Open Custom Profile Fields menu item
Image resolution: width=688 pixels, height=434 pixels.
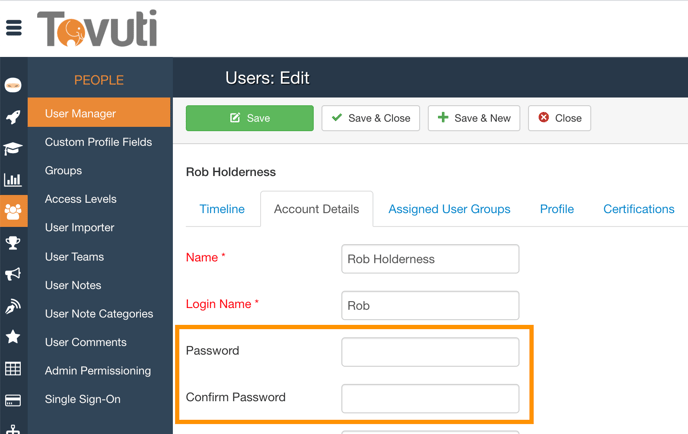(x=98, y=142)
